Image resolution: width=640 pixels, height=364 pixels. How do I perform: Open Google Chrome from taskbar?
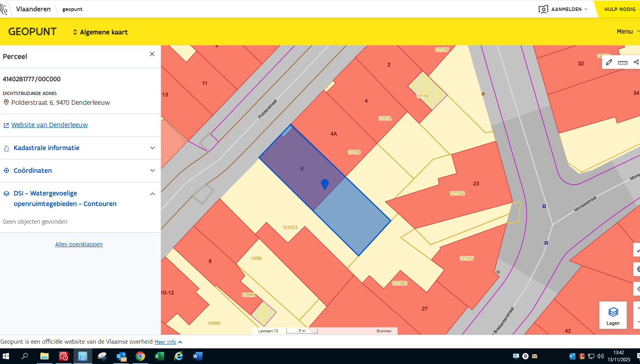point(140,356)
